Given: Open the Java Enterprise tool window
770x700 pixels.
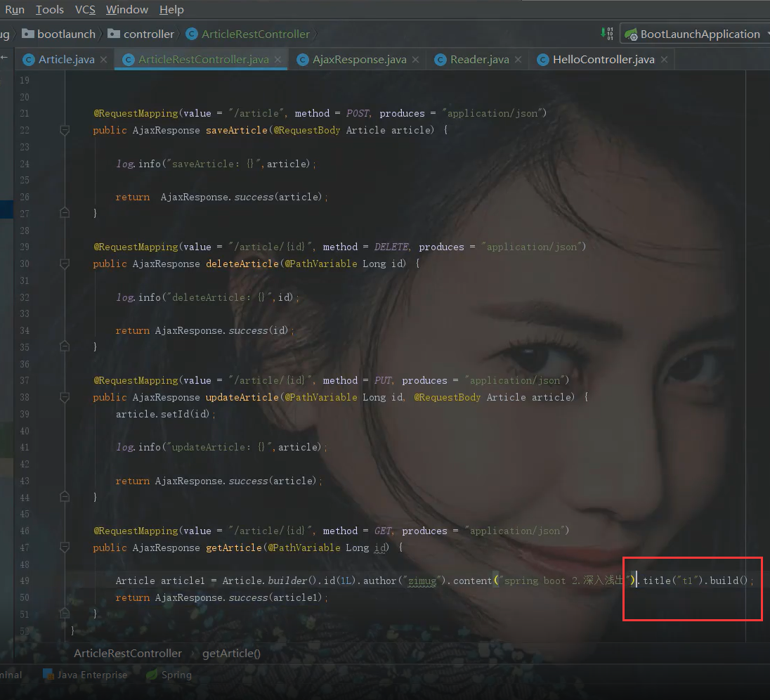Looking at the screenshot, I should [85, 675].
